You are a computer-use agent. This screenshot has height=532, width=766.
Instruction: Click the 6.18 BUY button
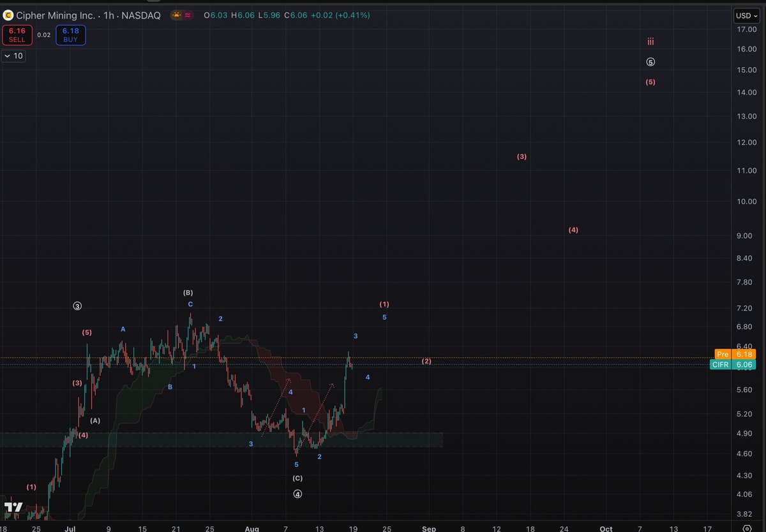70,34
